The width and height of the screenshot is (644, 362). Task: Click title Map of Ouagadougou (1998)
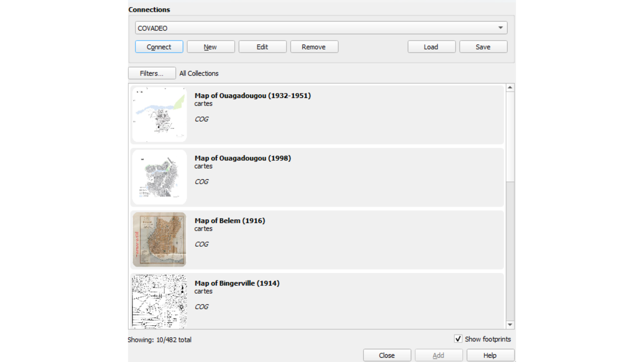[243, 158]
